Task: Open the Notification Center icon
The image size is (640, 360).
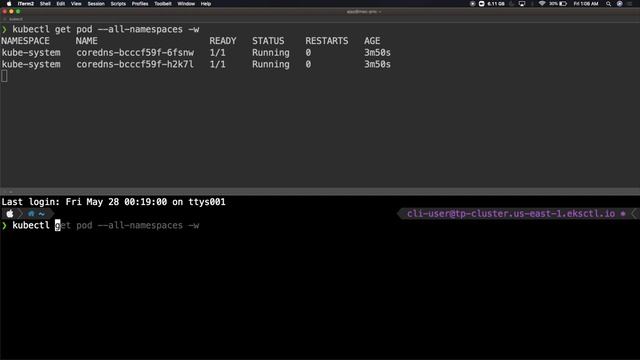Action: click(631, 4)
